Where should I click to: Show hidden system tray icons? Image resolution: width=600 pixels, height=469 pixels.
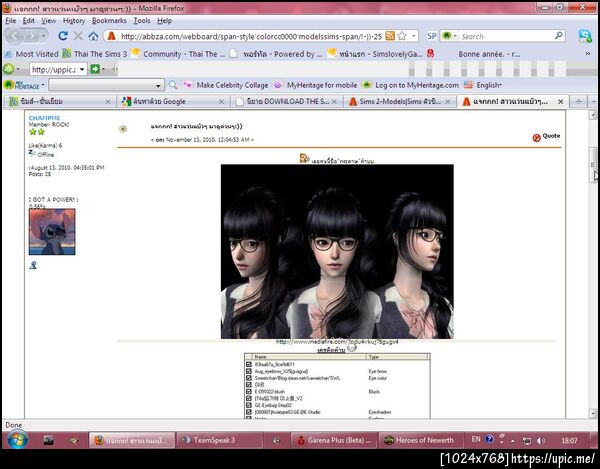513,441
